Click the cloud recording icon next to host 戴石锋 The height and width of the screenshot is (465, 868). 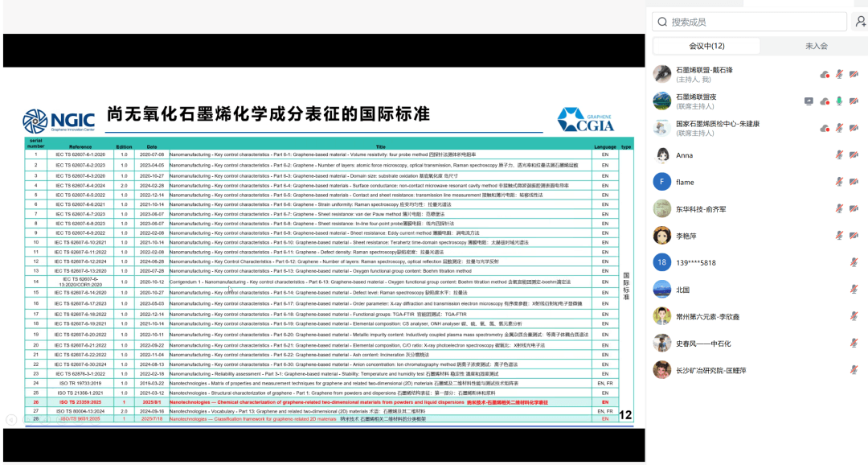coord(825,75)
